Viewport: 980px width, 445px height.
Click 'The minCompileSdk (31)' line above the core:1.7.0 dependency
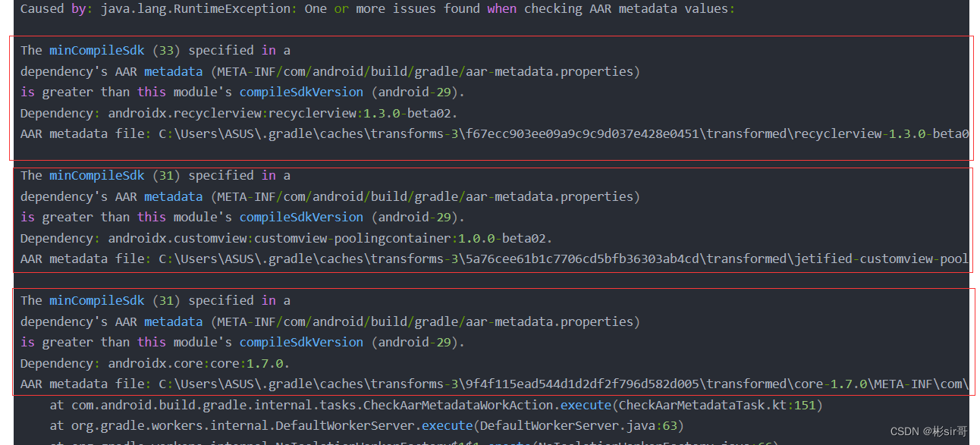[x=155, y=300]
